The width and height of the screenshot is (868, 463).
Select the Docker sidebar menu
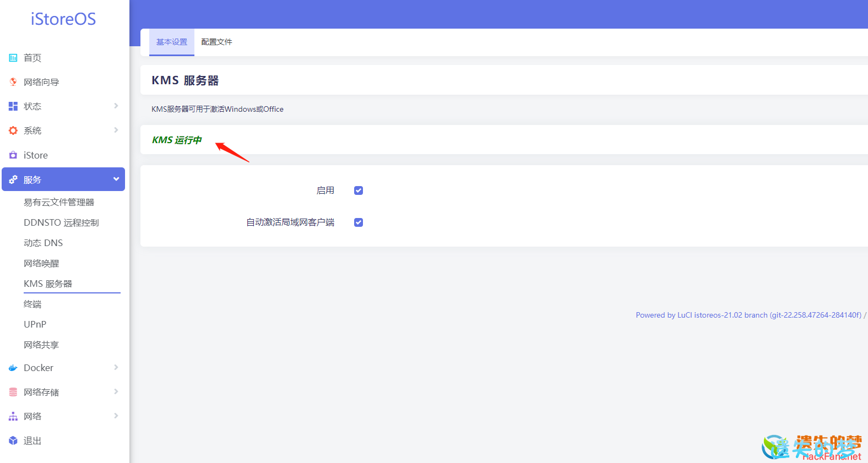pyautogui.click(x=39, y=368)
